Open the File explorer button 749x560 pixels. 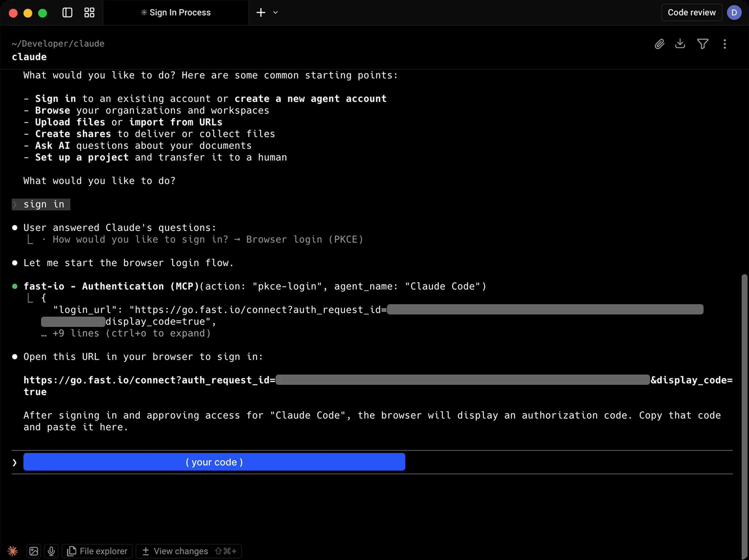pos(97,551)
